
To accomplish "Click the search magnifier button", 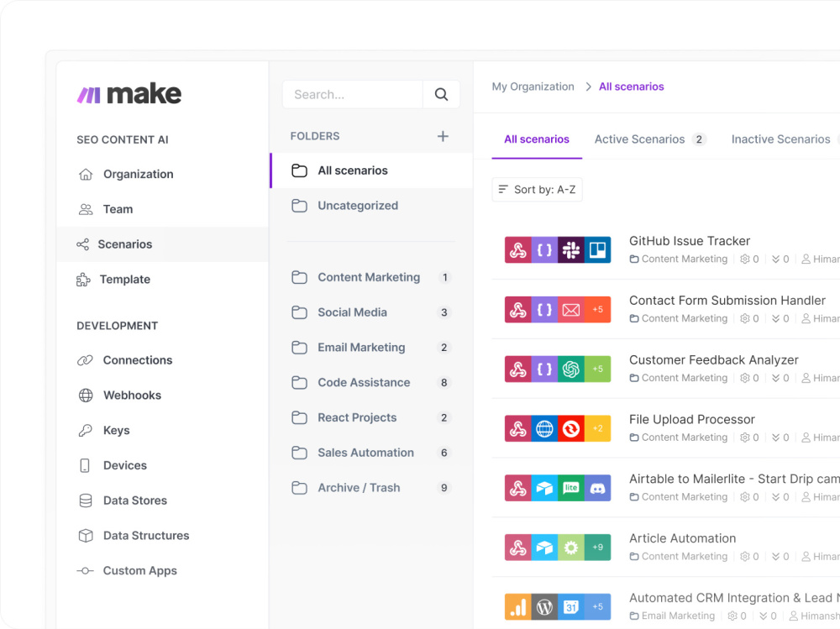I will [x=441, y=94].
